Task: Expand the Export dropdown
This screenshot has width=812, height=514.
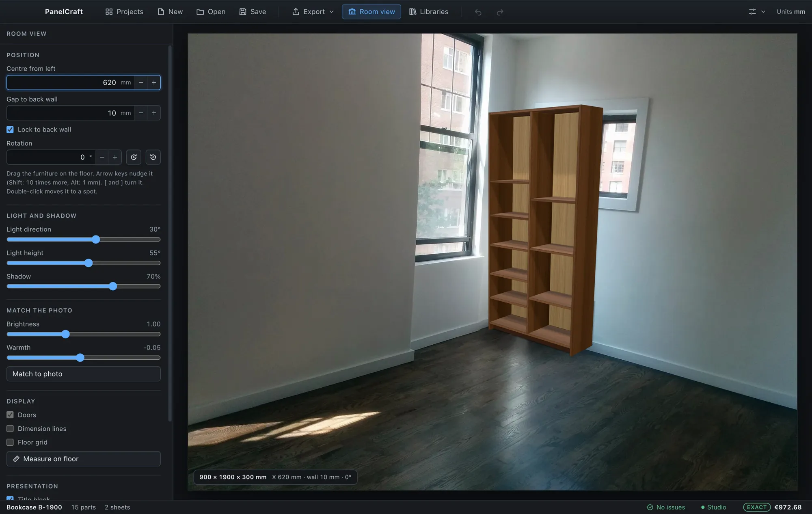Action: click(x=313, y=12)
